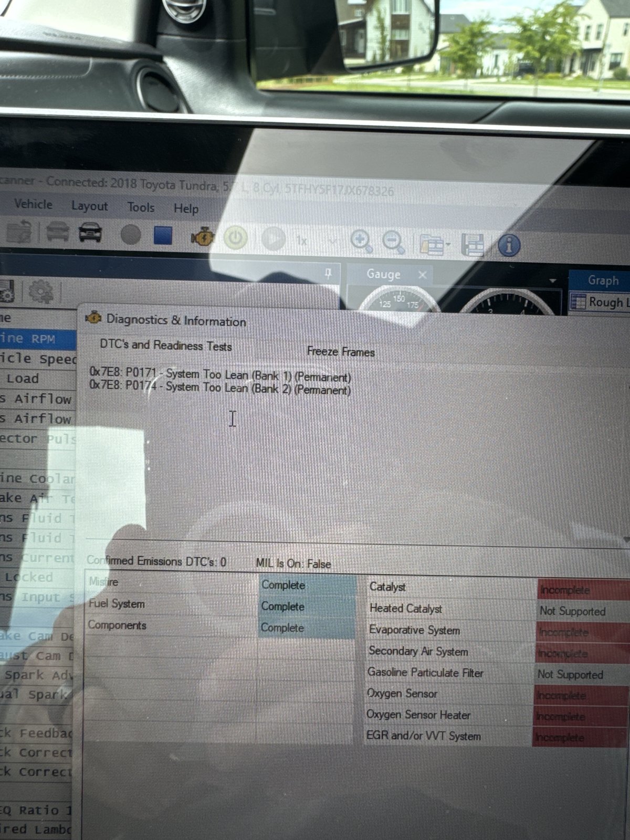Screen dimensions: 630x840
Task: Select the Load parameter row
Action: [38, 379]
